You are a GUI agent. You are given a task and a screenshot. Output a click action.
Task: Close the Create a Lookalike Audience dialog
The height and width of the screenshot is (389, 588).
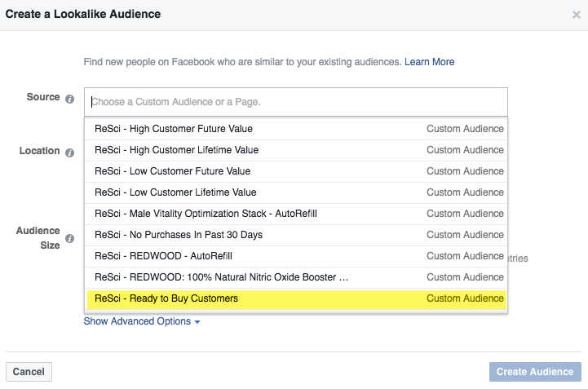[577, 15]
